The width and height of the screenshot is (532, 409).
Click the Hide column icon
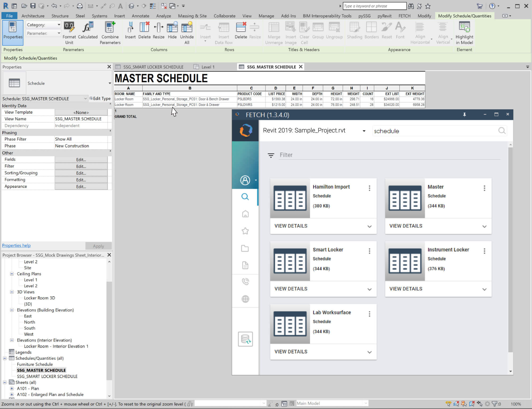(x=172, y=27)
